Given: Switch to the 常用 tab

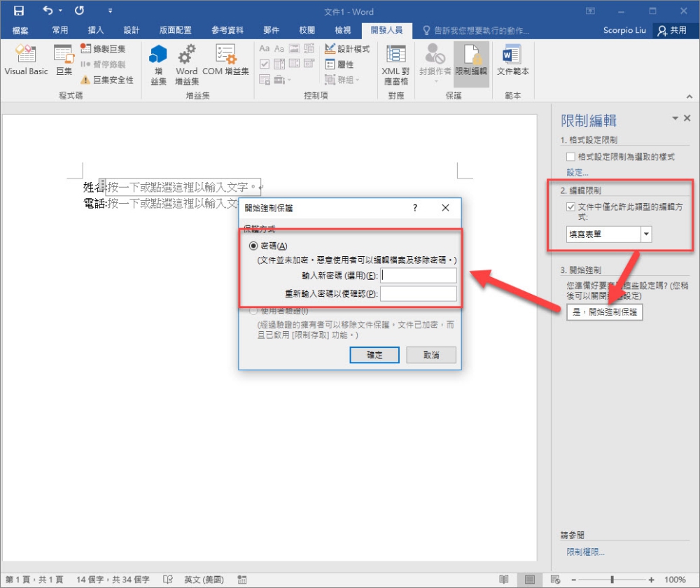Looking at the screenshot, I should tap(59, 30).
